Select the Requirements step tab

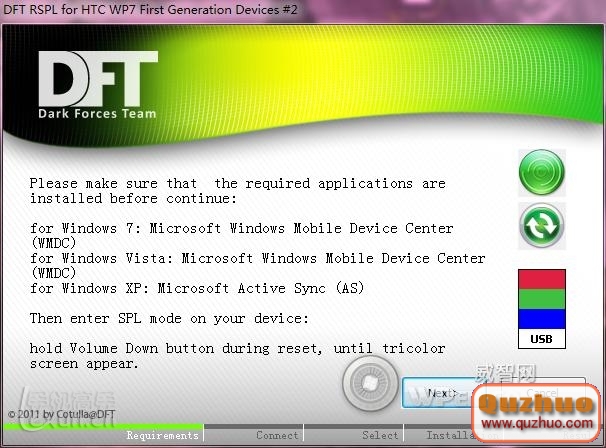point(162,435)
